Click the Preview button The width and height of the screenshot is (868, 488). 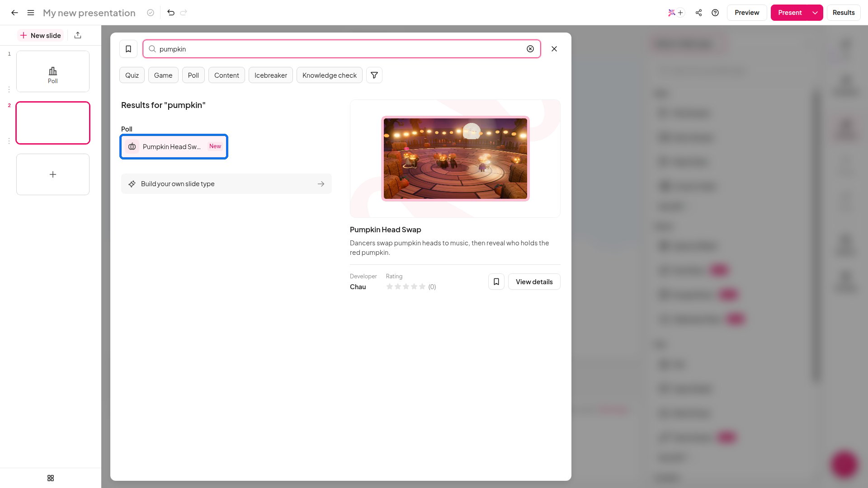[747, 13]
